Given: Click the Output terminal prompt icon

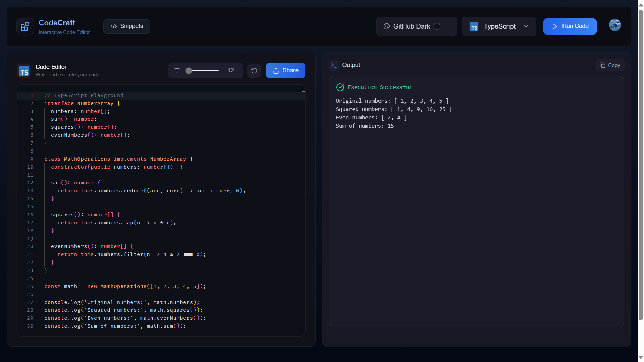Looking at the screenshot, I should (x=334, y=65).
